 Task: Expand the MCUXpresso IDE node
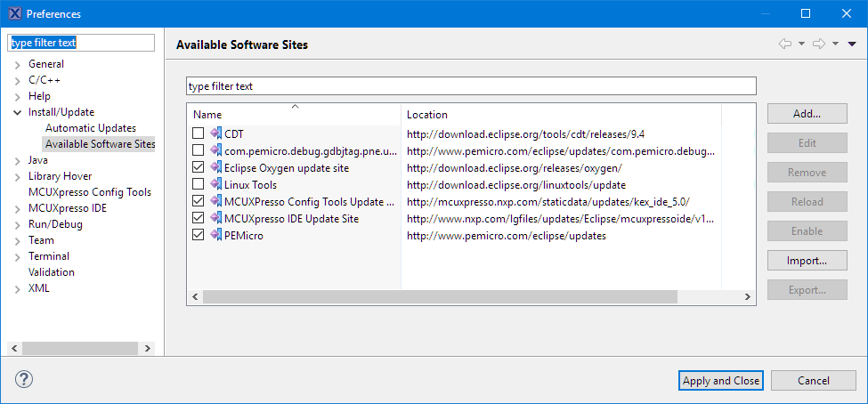pyautogui.click(x=19, y=208)
